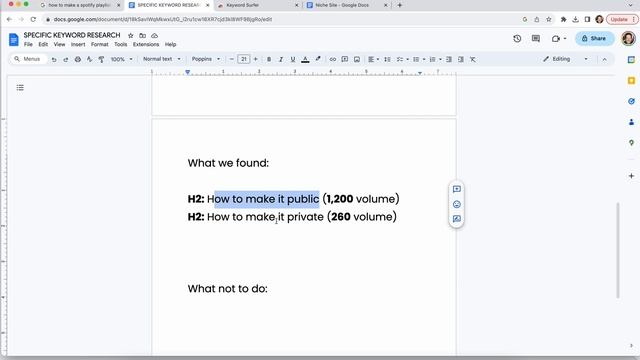The image size is (640, 360).
Task: Open the Help menu
Action: (x=170, y=44)
